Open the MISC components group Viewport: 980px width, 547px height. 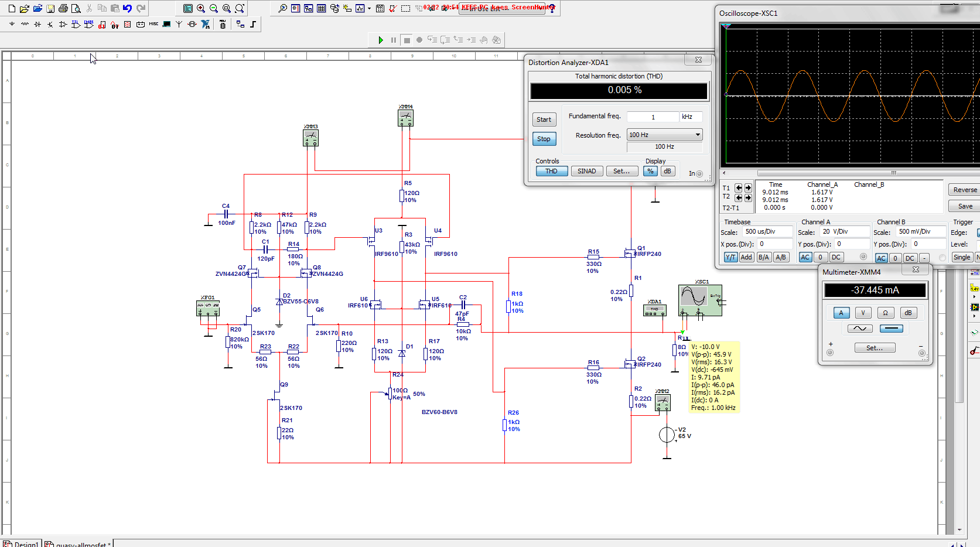coord(153,24)
